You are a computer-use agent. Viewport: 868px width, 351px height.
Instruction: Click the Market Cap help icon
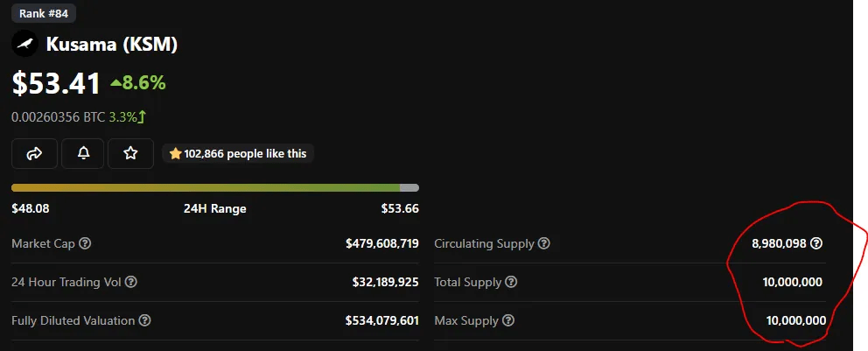coord(85,243)
